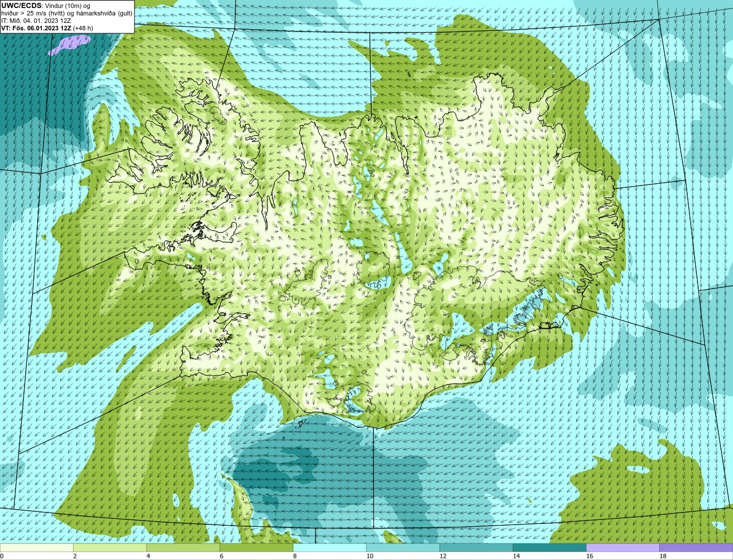The width and height of the screenshot is (733, 560).
Task: Click the legend scale label "18"
Action: (663, 556)
